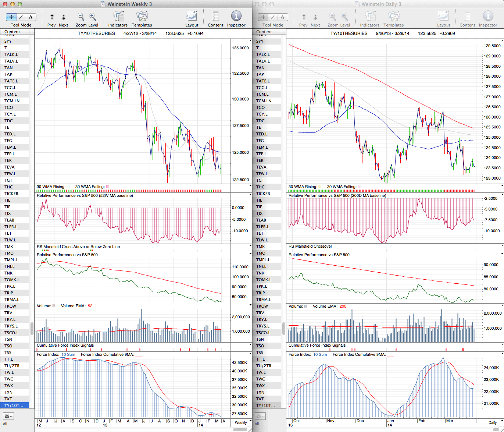
Task: Zoom in using plus magnifier in Weekly window
Action: tap(93, 17)
